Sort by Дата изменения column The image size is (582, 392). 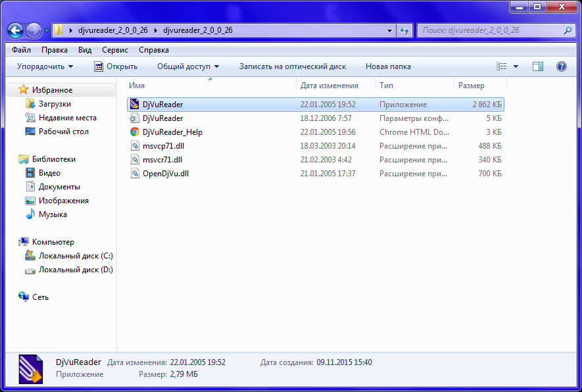pos(329,86)
